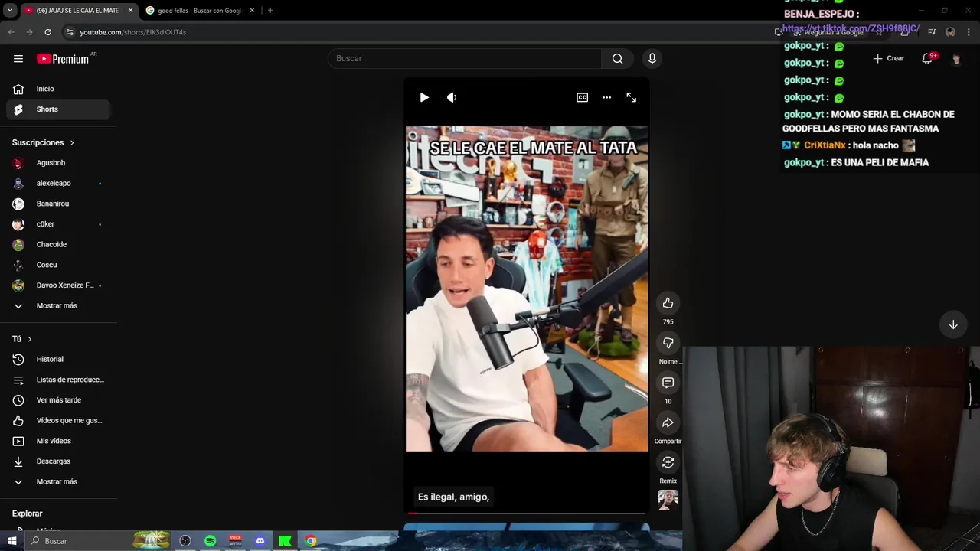
Task: Open the tab search dropdown arrow
Action: click(x=10, y=11)
